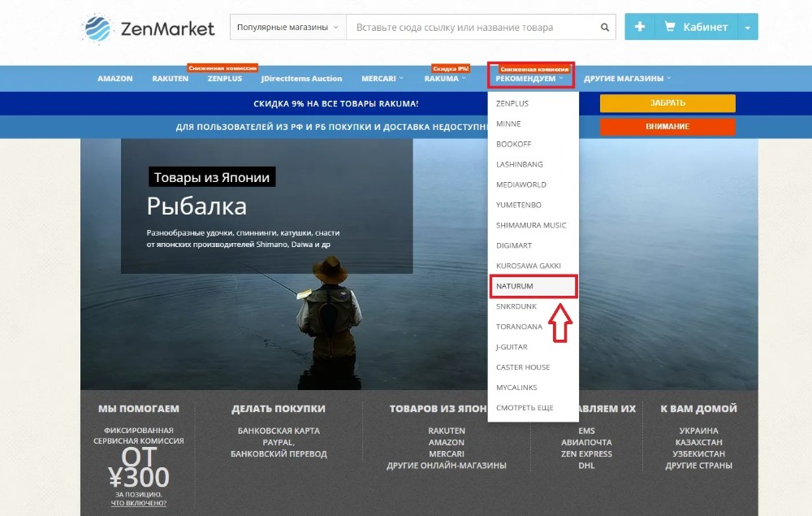This screenshot has width=812, height=516.
Task: Collapse the РЕКОМЕНДУЕМ dropdown menu
Action: pyautogui.click(x=529, y=79)
